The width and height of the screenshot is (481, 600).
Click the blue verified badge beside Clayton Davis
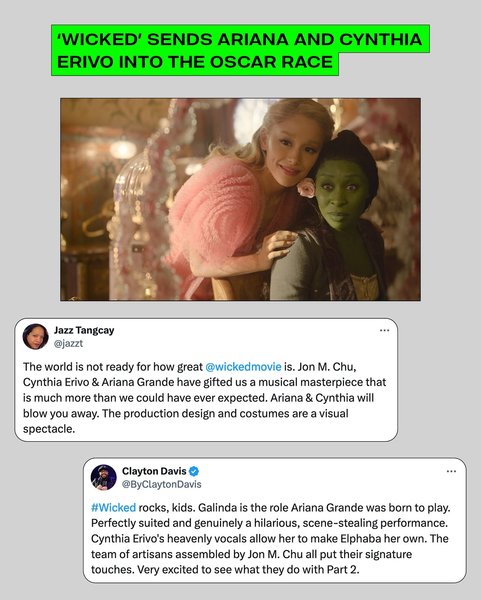(194, 471)
